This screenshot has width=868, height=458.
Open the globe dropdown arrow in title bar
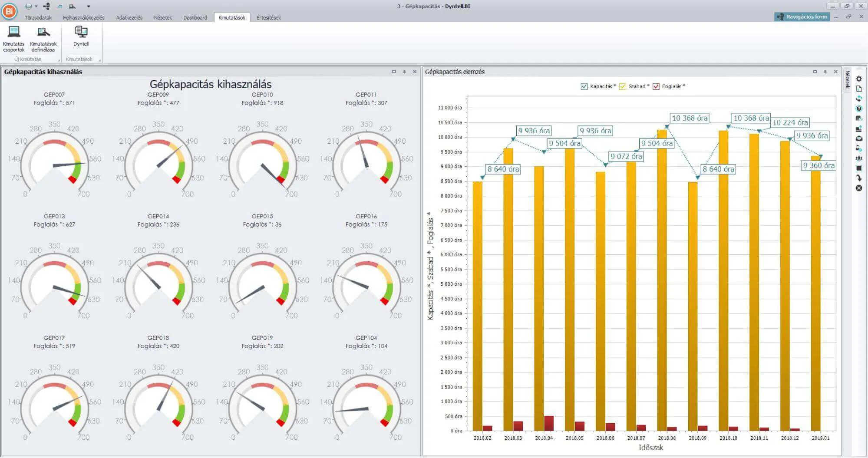pyautogui.click(x=36, y=6)
